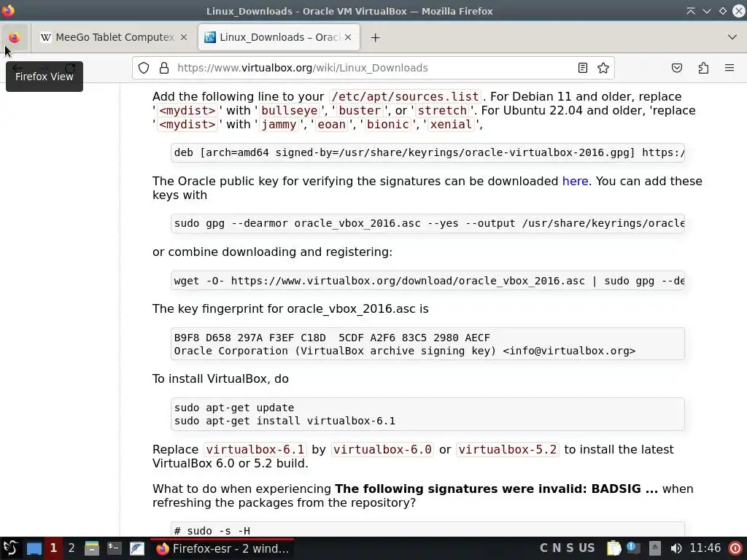Switch to MeeGo Tablet Computex tab
This screenshot has width=747, height=560.
[113, 37]
